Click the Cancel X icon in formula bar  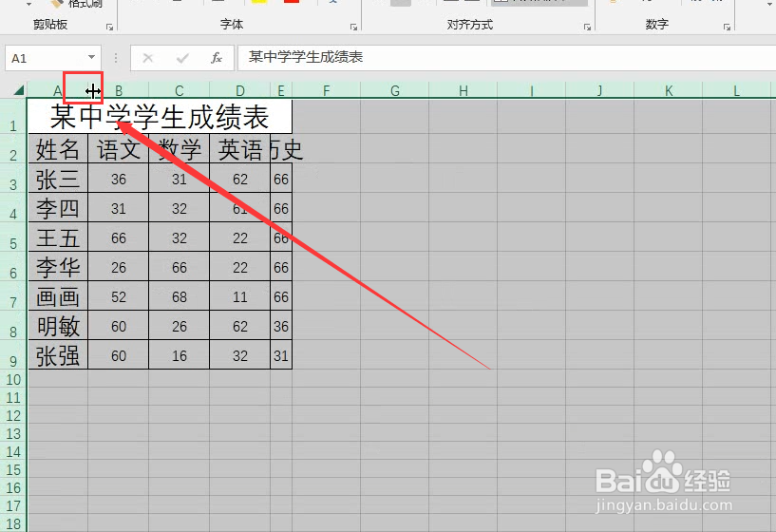tap(147, 58)
